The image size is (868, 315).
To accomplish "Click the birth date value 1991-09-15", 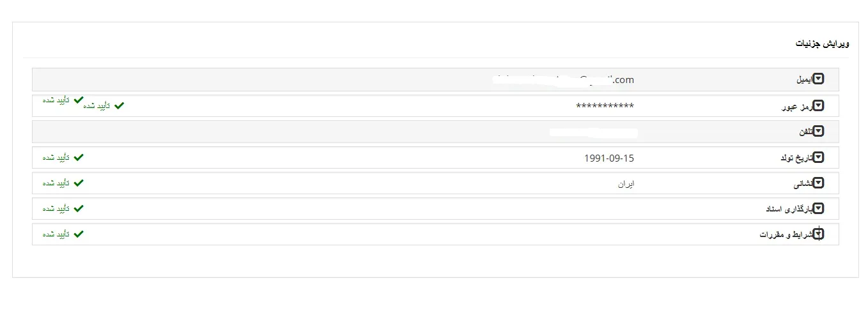I will pyautogui.click(x=608, y=158).
